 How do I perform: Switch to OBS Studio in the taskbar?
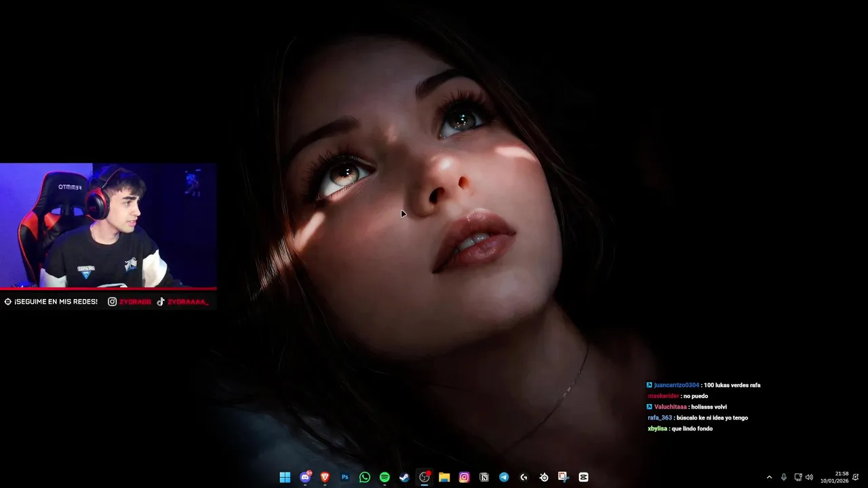pos(425,477)
